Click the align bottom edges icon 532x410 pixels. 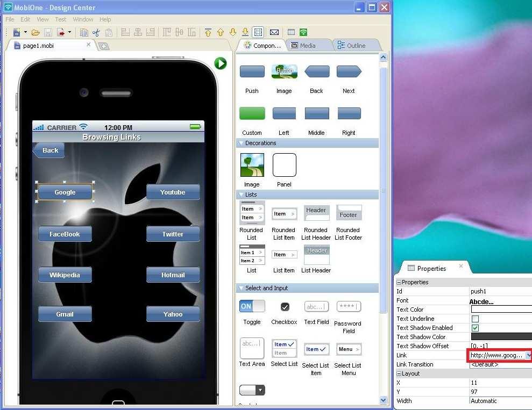click(191, 32)
